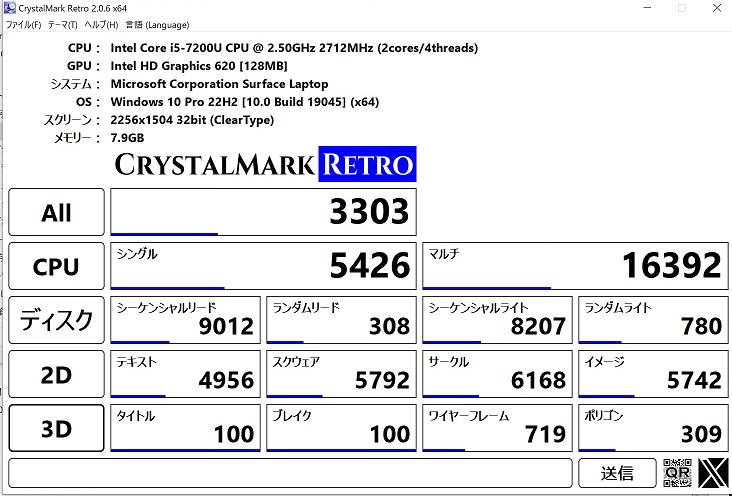The height and width of the screenshot is (496, 732).
Task: Click the ワイヤーフレーム 3D score box
Action: pos(497,428)
